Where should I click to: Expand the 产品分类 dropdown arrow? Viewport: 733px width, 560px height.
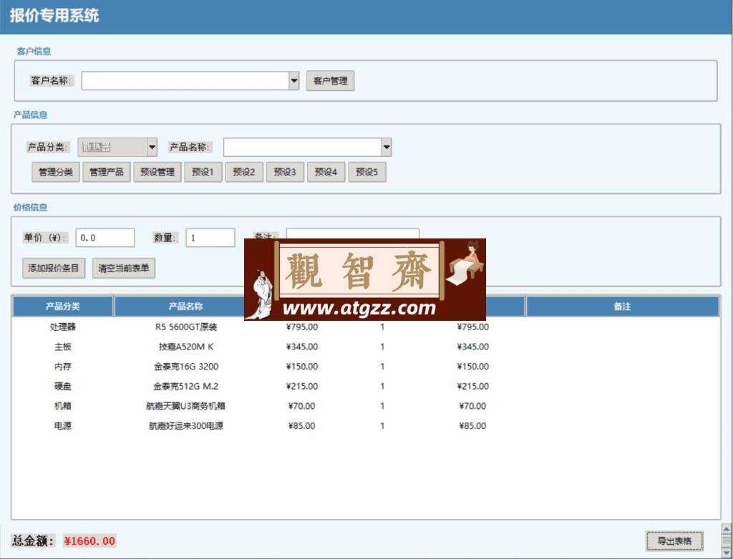(152, 148)
